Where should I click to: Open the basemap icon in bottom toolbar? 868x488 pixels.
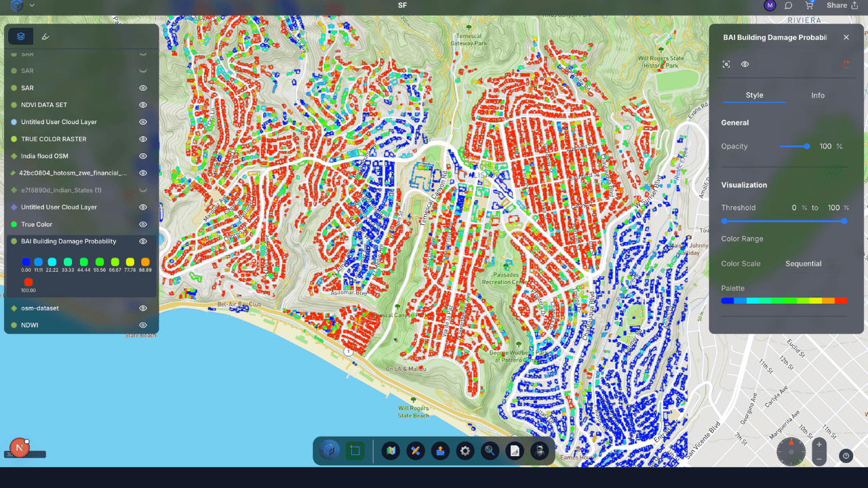[x=391, y=451]
